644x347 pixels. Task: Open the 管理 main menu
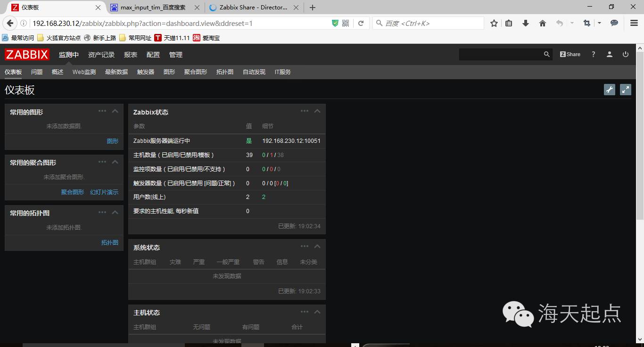pyautogui.click(x=176, y=55)
